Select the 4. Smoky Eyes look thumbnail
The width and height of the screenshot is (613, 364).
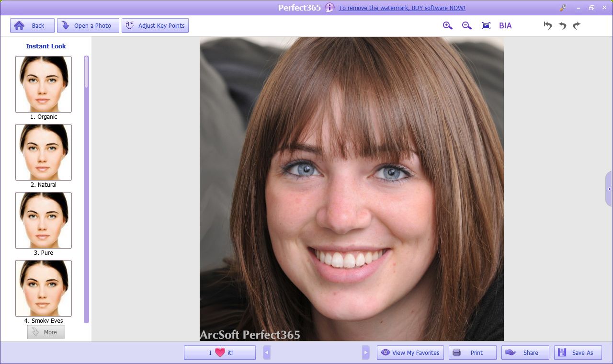coord(44,288)
